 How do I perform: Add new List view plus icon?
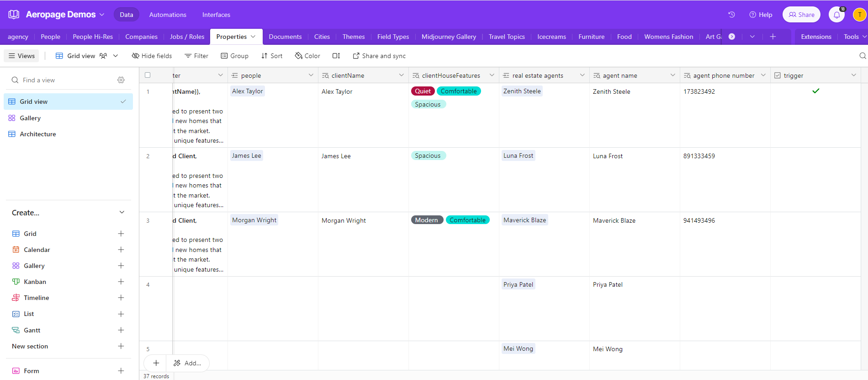[121, 314]
